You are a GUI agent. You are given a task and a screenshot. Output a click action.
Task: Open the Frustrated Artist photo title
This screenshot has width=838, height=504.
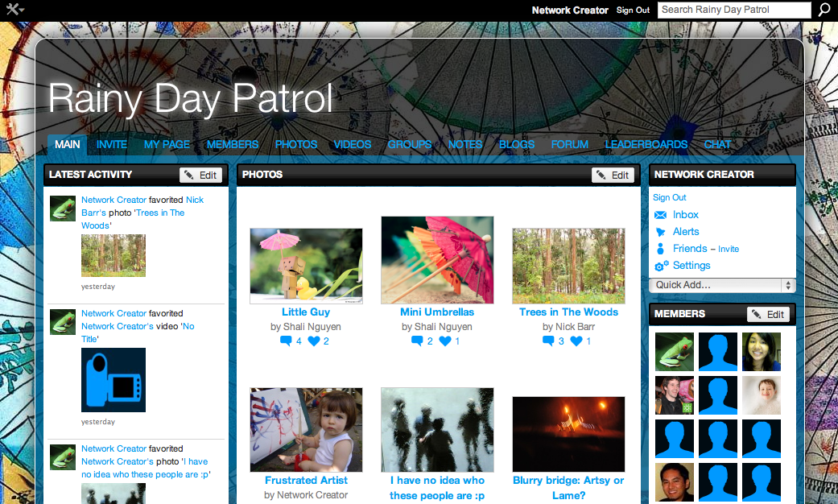tap(306, 481)
